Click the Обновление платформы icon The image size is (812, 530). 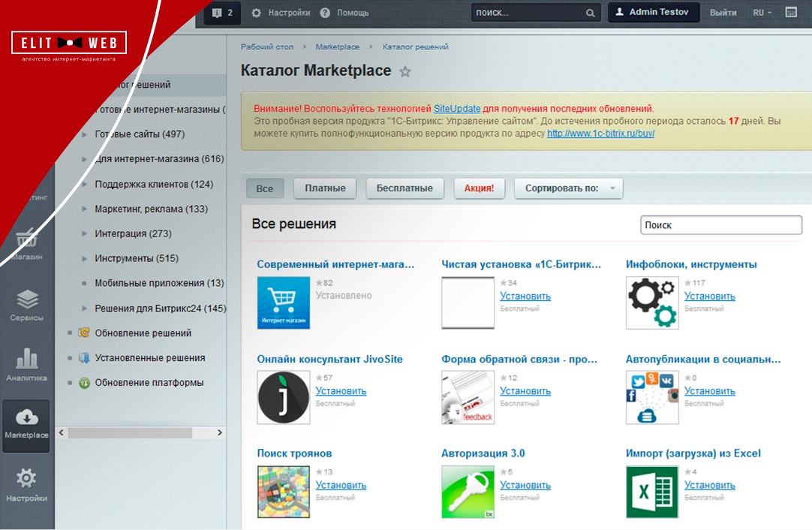(x=84, y=383)
